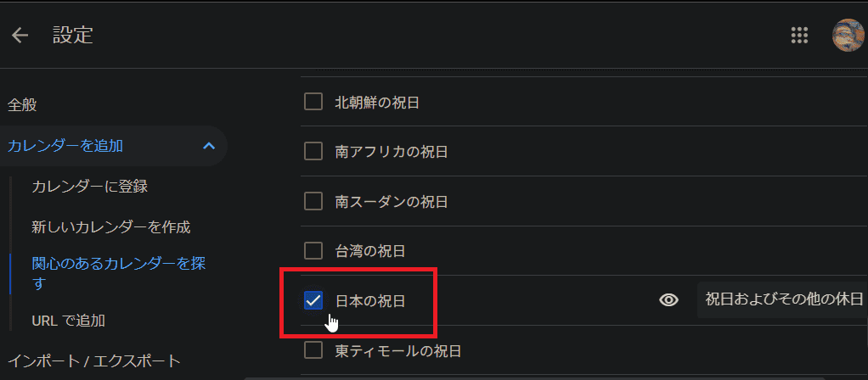Click the eye preview icon for 日本の祝日

pyautogui.click(x=669, y=299)
